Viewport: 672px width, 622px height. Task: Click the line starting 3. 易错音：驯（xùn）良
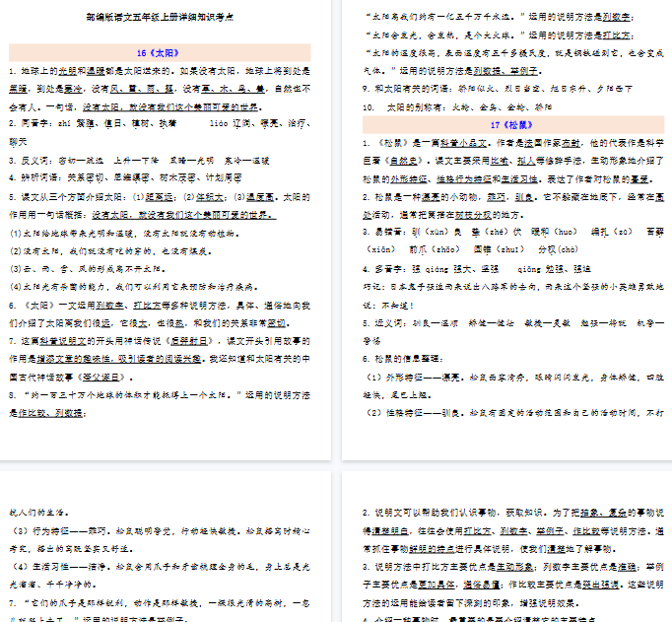tap(513, 232)
